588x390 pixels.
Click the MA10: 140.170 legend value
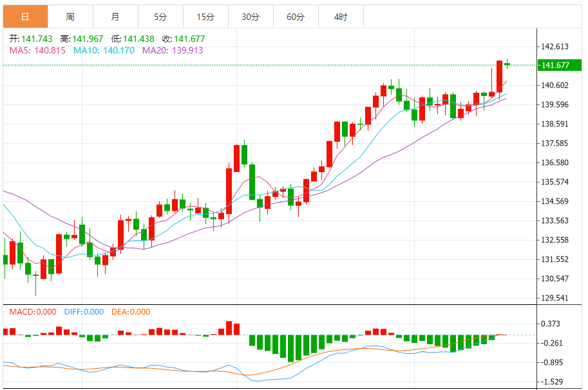104,50
